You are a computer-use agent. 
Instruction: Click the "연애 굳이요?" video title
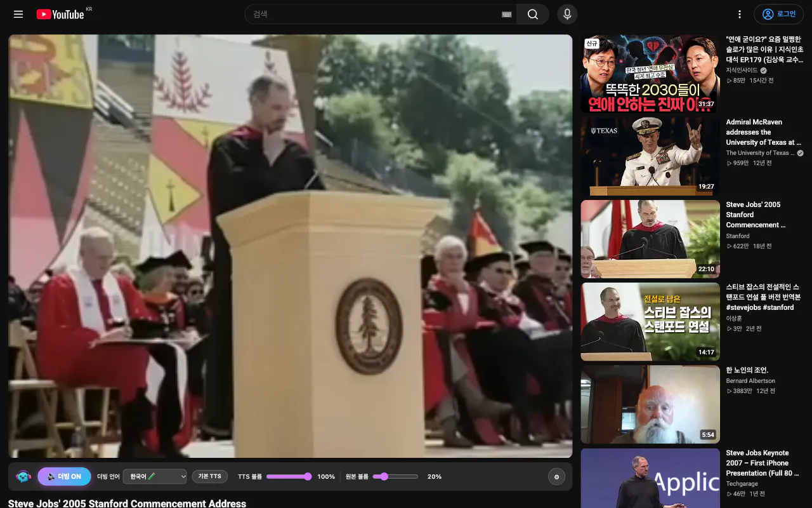(764, 50)
